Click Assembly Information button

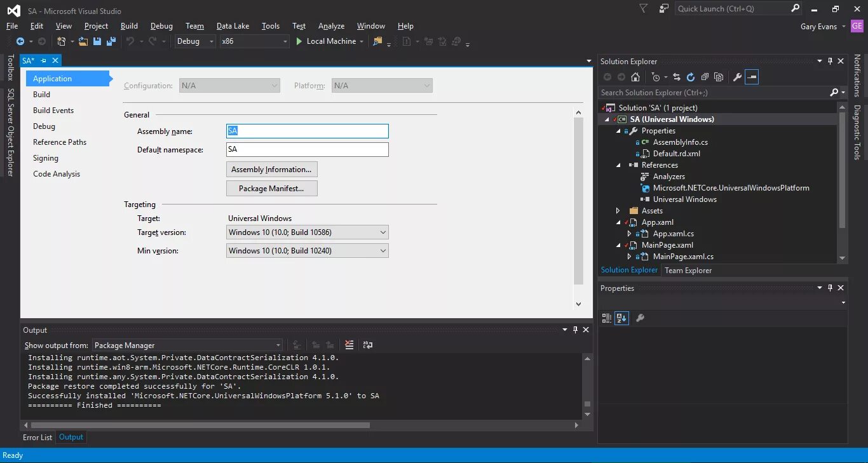272,170
